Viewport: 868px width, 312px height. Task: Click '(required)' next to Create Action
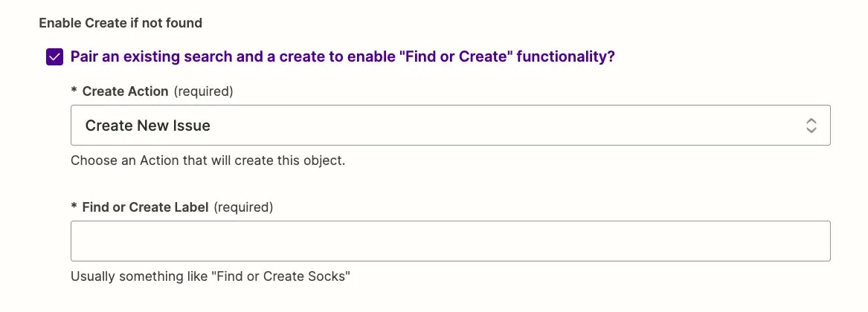pos(203,91)
